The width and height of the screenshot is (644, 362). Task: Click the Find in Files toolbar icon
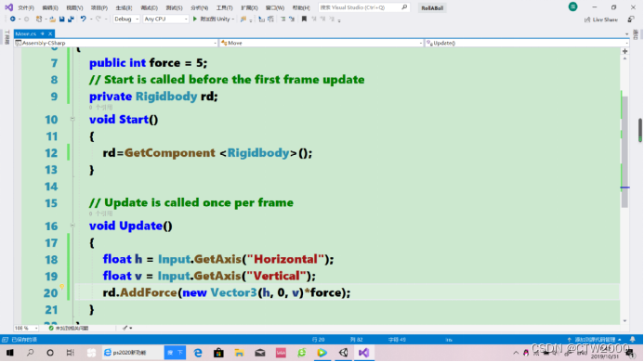coord(243,19)
